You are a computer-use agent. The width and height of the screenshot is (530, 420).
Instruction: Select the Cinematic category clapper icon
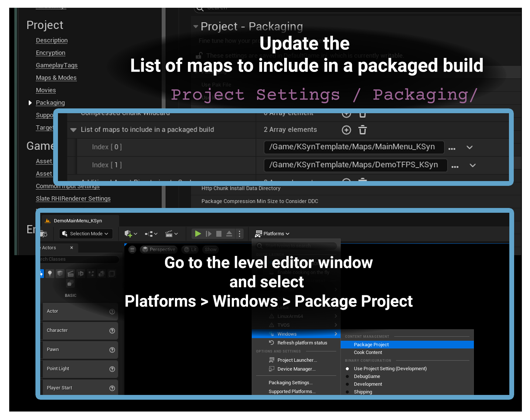[70, 273]
